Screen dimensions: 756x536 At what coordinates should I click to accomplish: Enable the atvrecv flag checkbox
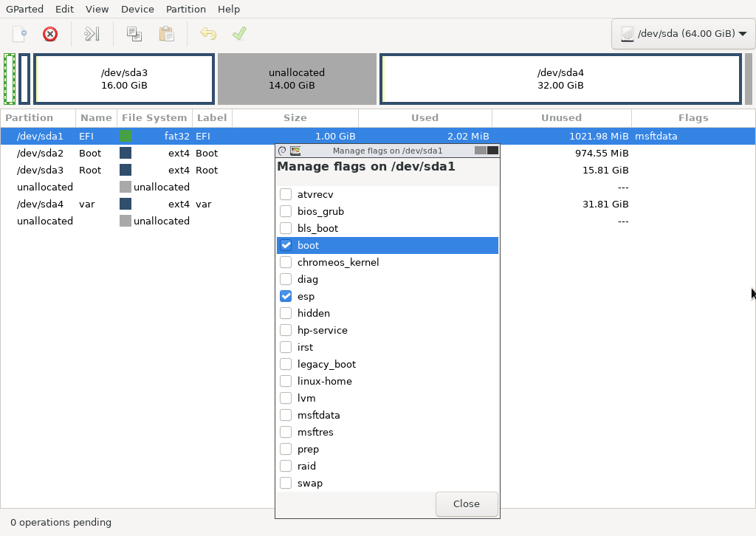pyautogui.click(x=286, y=194)
